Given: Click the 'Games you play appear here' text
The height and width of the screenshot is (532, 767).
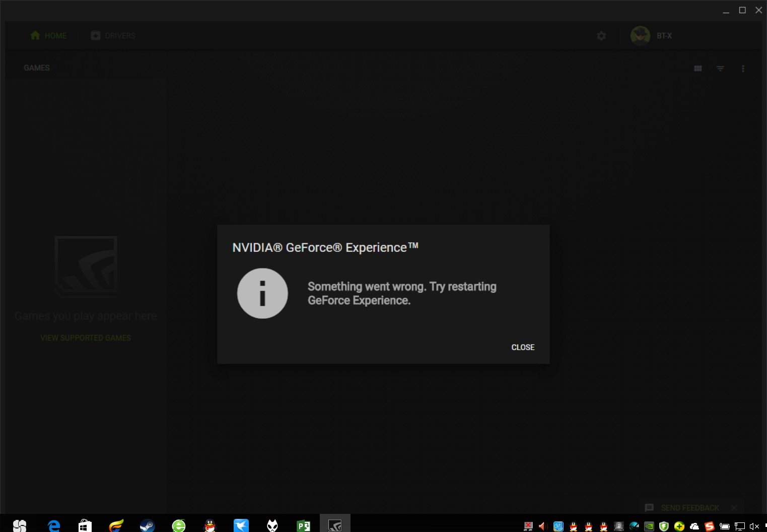Looking at the screenshot, I should [x=86, y=316].
